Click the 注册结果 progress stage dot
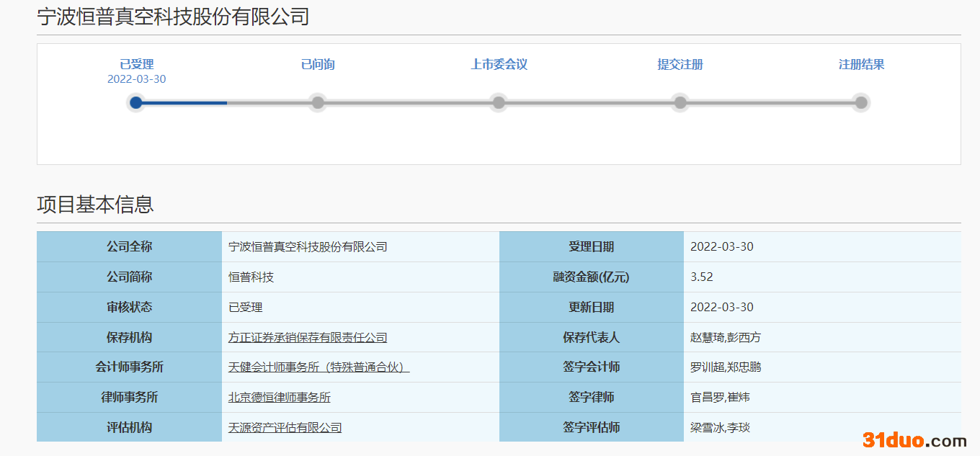 (861, 102)
